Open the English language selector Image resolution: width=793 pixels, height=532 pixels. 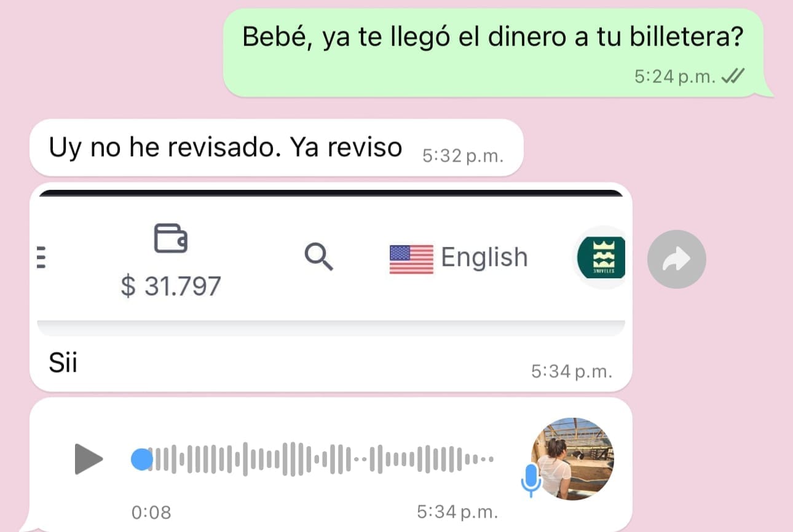pyautogui.click(x=459, y=258)
